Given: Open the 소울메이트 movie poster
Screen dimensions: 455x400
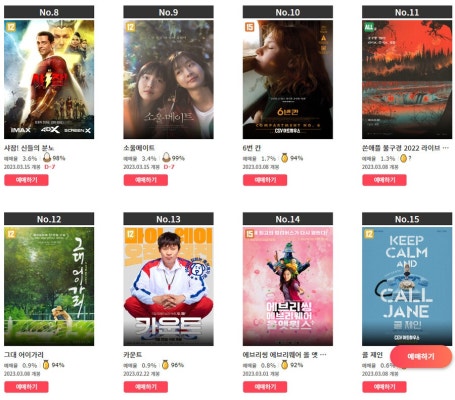Looking at the screenshot, I should coord(168,79).
